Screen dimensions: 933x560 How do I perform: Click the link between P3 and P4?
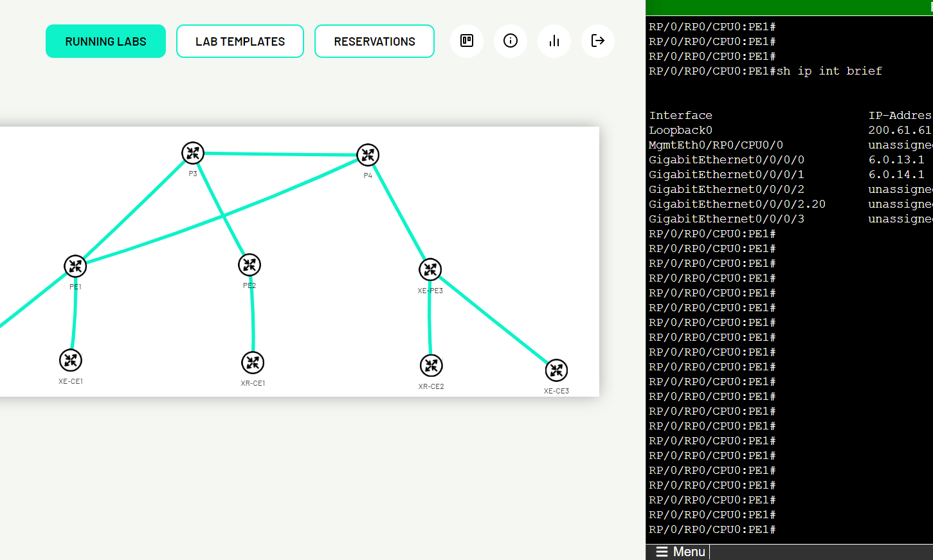click(280, 154)
